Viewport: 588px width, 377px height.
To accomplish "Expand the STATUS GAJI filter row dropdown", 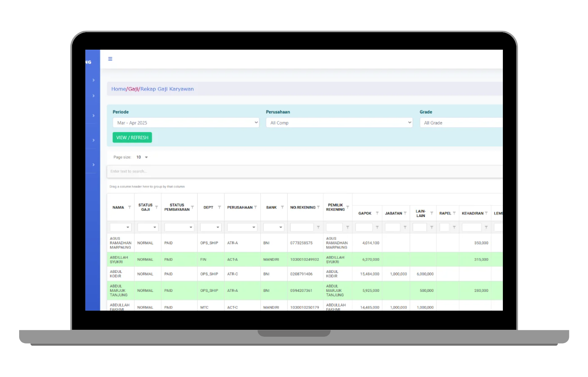I will 147,227.
